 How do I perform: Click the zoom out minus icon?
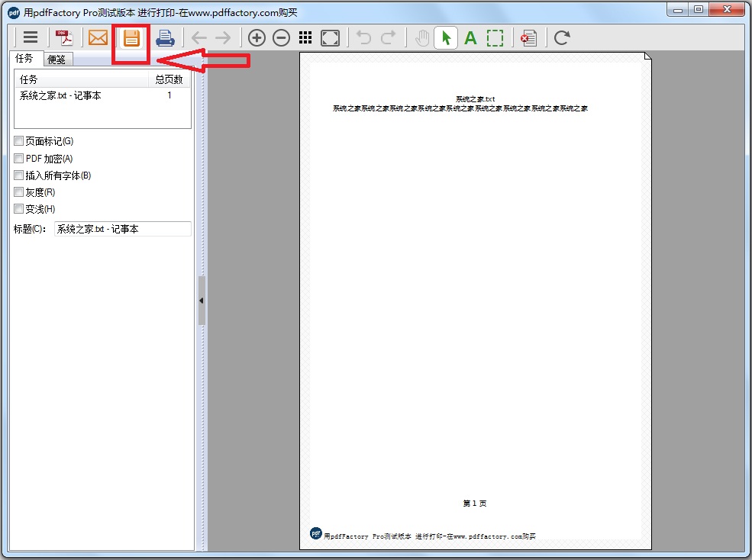pos(281,38)
